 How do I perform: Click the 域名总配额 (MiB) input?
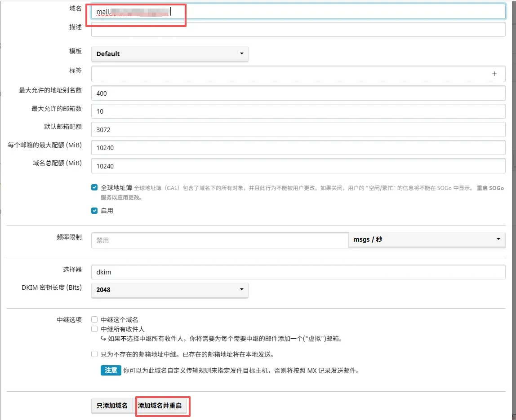[x=298, y=166]
